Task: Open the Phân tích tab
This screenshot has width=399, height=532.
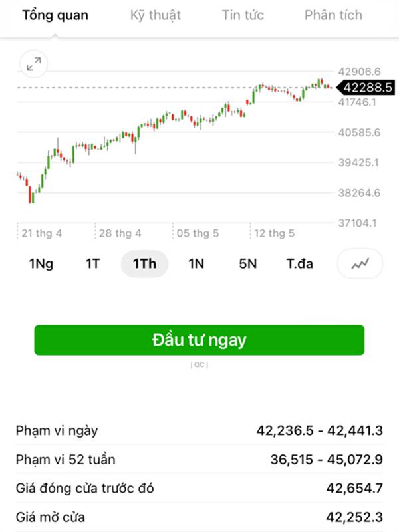Action: pyautogui.click(x=333, y=15)
